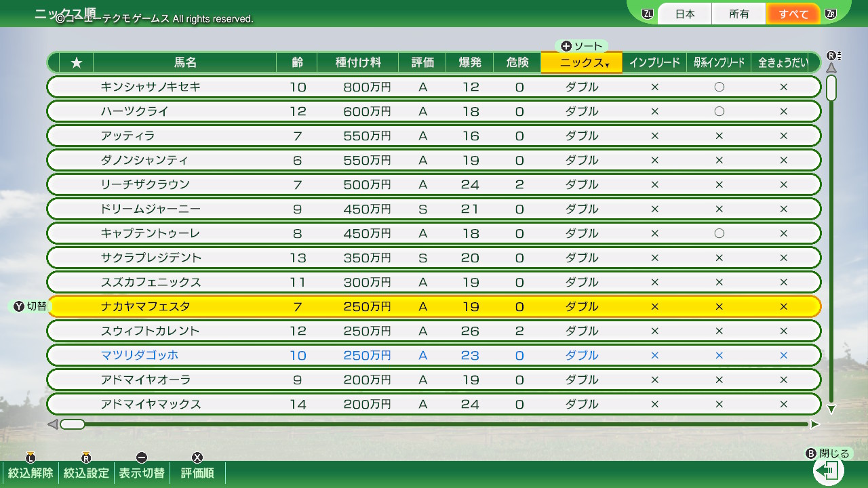Viewport: 868px width, 488px height.
Task: Sort by 齢 column header
Action: pos(297,62)
